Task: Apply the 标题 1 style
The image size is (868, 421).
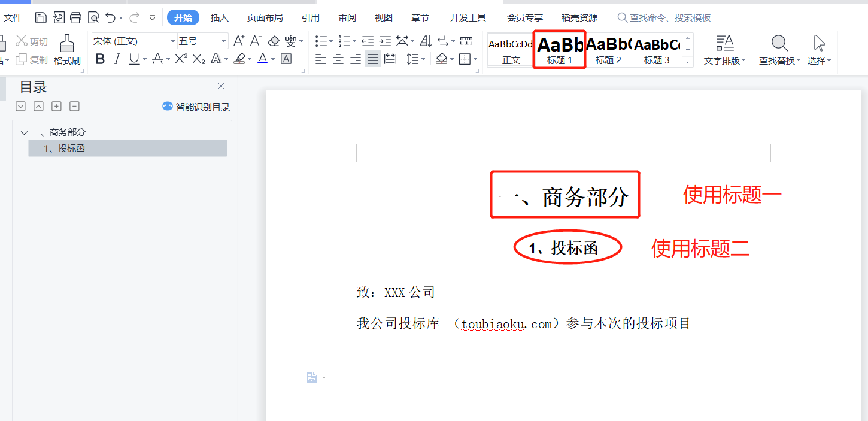Action: pyautogui.click(x=559, y=50)
